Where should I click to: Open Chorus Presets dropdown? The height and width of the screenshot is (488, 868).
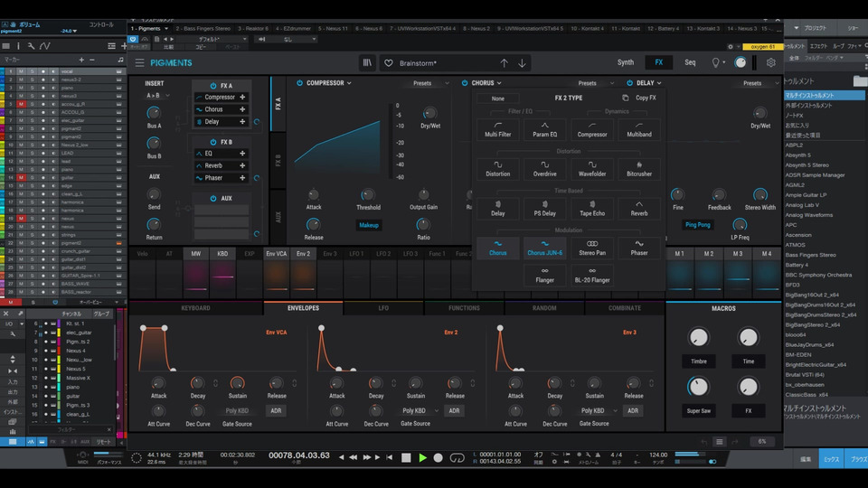pyautogui.click(x=596, y=83)
